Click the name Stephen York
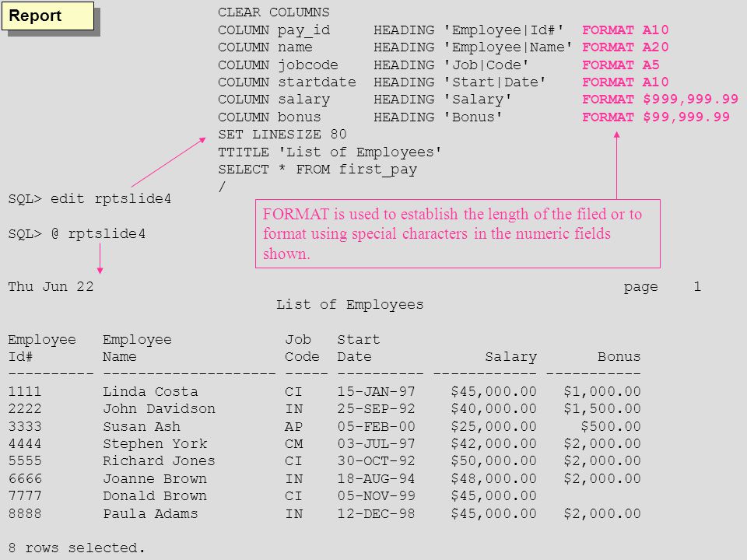747x560 pixels. point(155,443)
